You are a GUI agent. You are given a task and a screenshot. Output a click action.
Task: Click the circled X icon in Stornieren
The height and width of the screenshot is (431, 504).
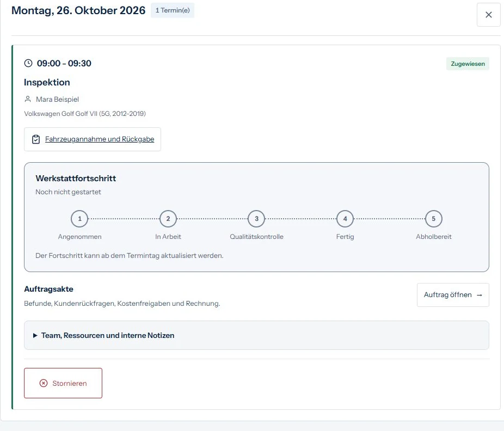coord(44,383)
